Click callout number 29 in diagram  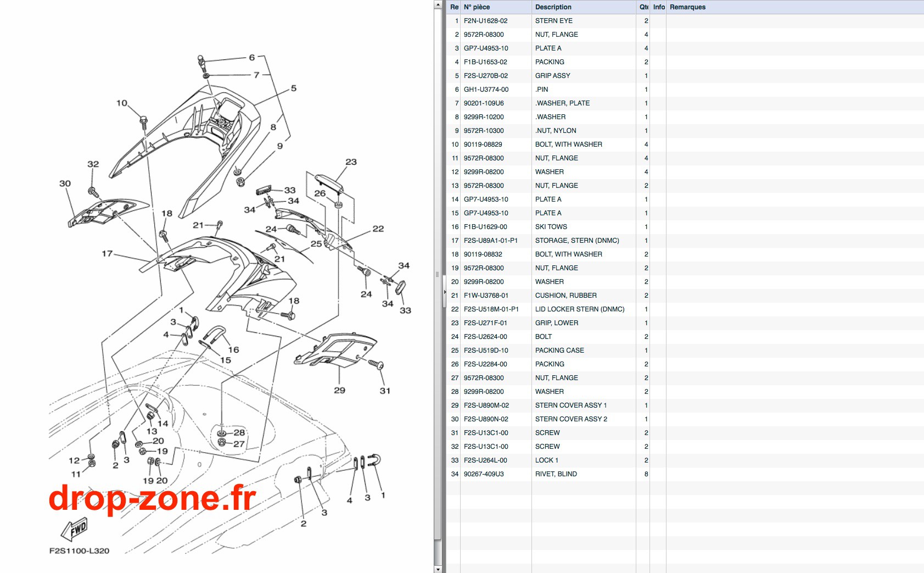(339, 390)
